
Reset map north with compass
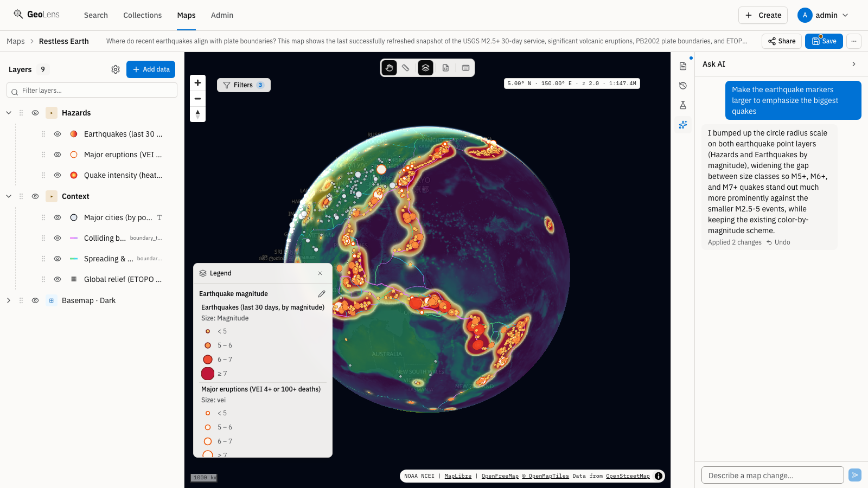(197, 114)
